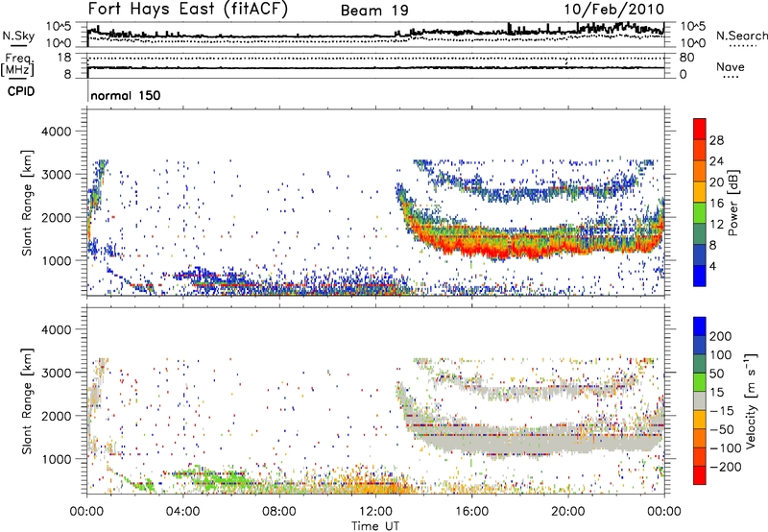Click the '-100' label on Velocity color bar
Viewport: 768px width, 532px height.
(x=727, y=448)
